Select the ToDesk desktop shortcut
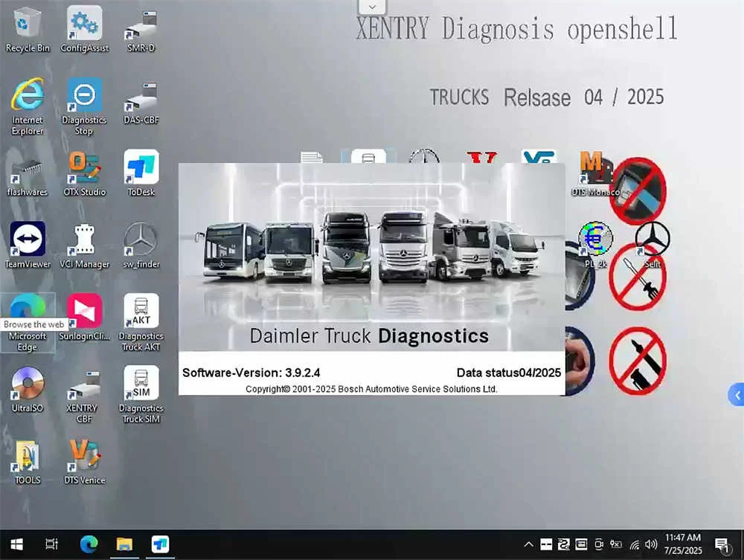The image size is (744, 560). pyautogui.click(x=141, y=173)
